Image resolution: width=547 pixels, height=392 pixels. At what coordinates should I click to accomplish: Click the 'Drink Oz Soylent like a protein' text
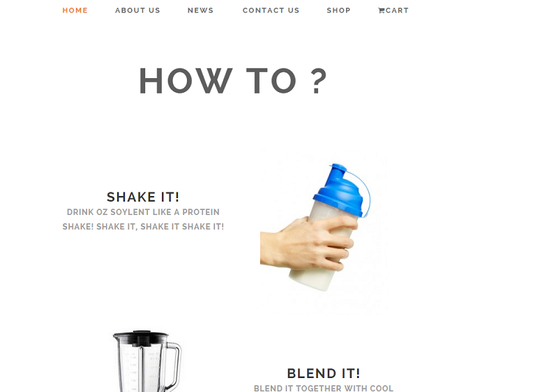(x=143, y=212)
